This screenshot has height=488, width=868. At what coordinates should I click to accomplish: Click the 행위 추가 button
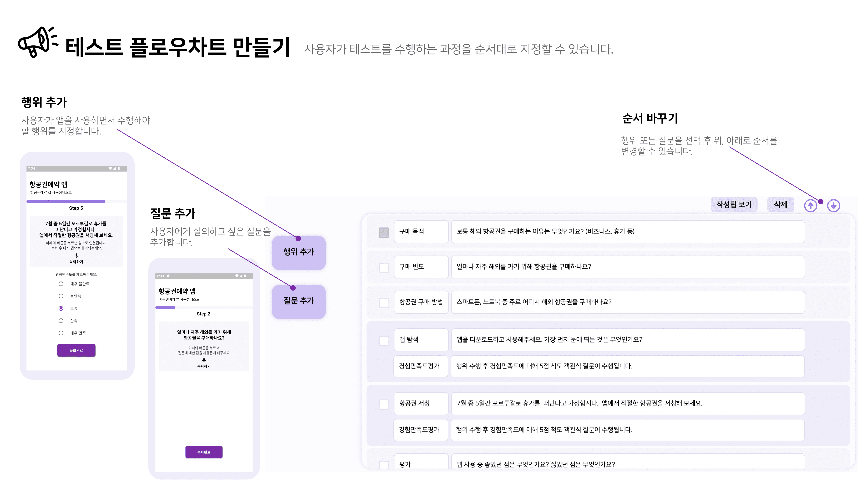[298, 253]
